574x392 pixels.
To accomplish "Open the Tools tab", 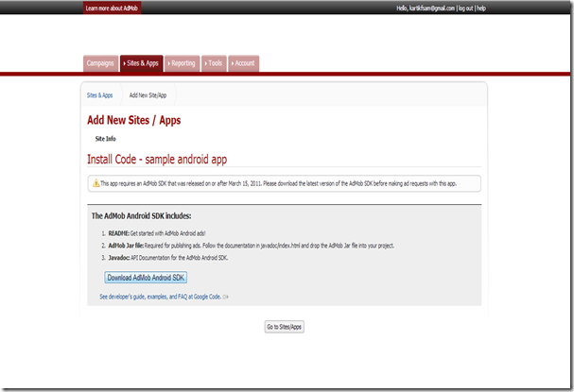I will (x=214, y=63).
